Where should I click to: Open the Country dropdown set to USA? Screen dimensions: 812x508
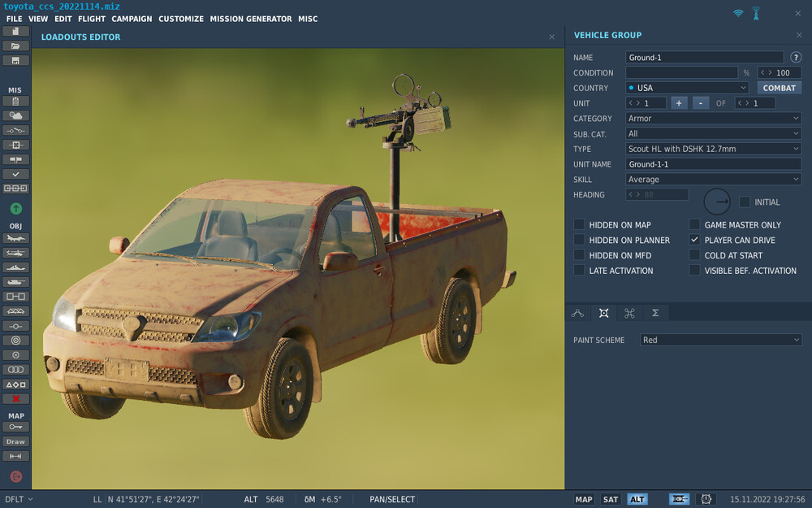click(x=687, y=88)
